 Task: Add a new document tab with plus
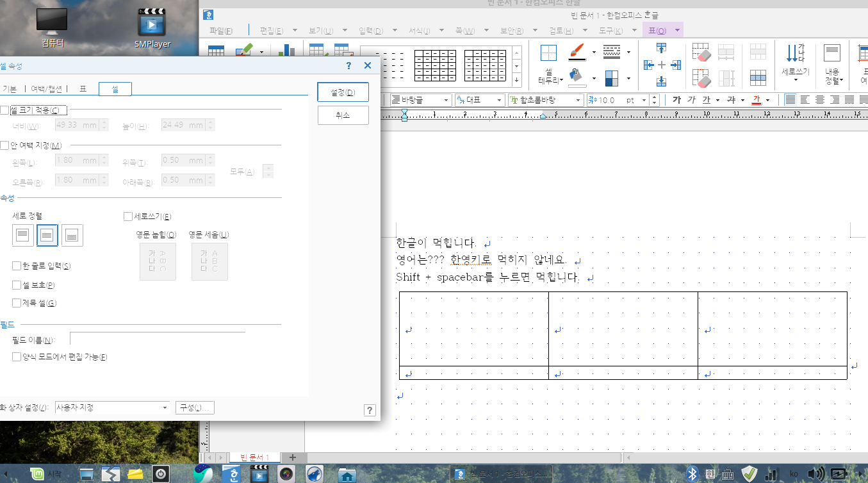293,457
